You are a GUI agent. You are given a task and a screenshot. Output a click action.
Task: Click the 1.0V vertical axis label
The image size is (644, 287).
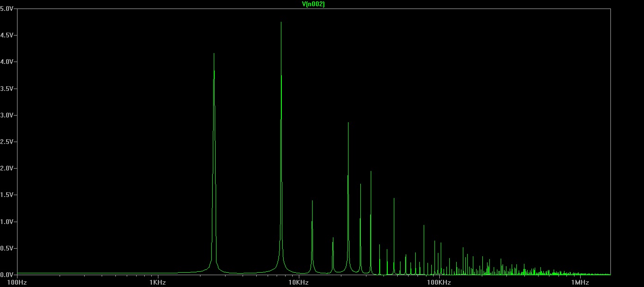pyautogui.click(x=7, y=222)
